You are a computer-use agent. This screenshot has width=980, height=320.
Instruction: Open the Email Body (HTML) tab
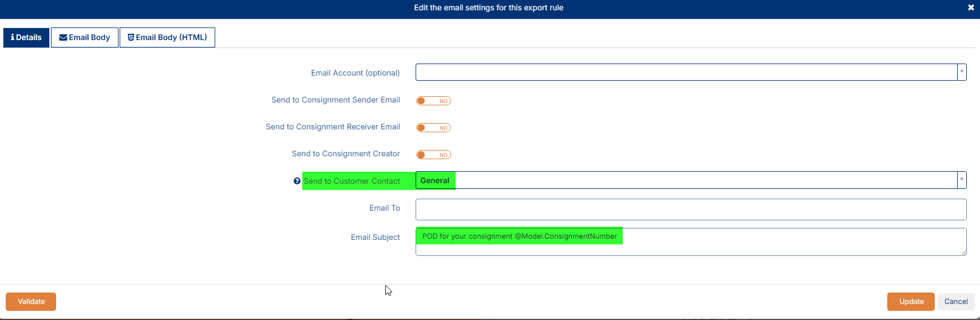coord(167,38)
